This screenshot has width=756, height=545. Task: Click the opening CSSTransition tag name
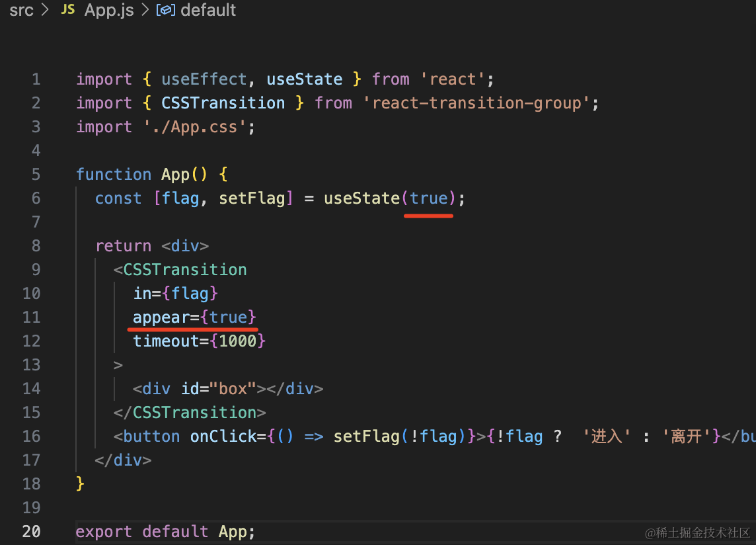185,270
